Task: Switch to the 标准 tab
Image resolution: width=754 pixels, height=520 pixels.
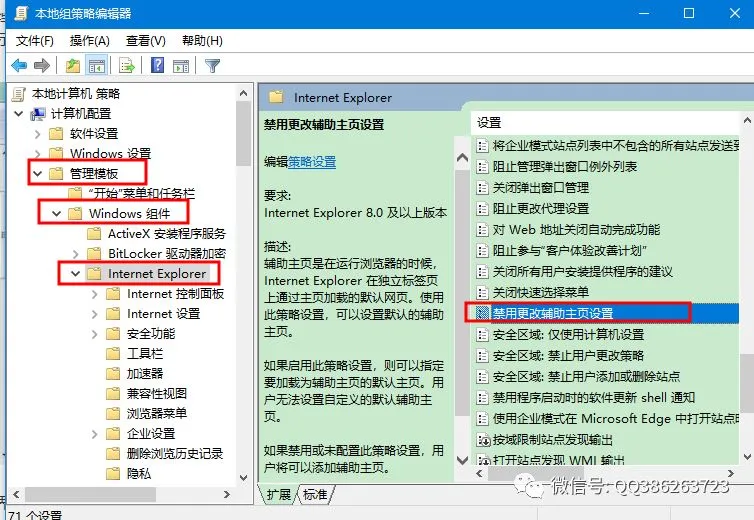Action: [315, 495]
